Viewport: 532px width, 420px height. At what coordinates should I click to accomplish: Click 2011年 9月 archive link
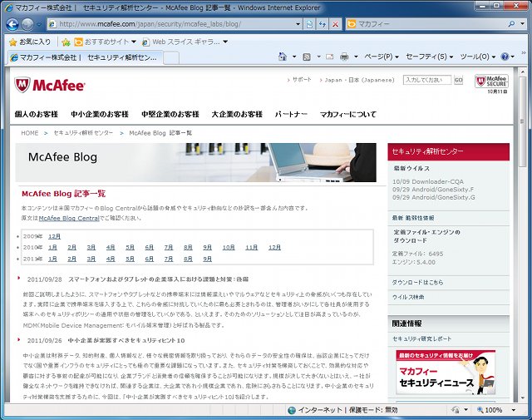(x=207, y=259)
